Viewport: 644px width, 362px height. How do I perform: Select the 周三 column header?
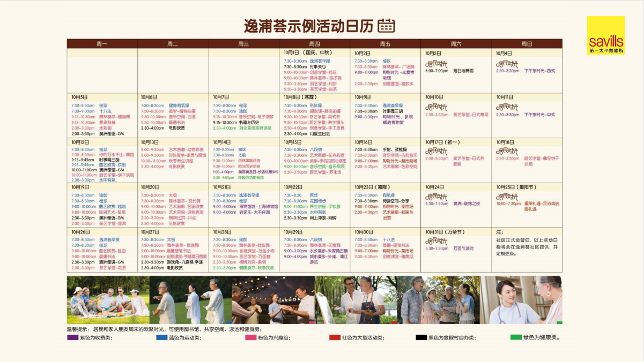[x=243, y=44]
